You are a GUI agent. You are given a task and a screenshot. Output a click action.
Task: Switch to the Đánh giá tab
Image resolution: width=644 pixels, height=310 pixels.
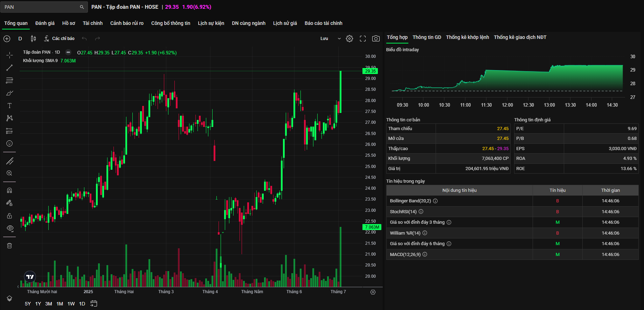tap(45, 23)
